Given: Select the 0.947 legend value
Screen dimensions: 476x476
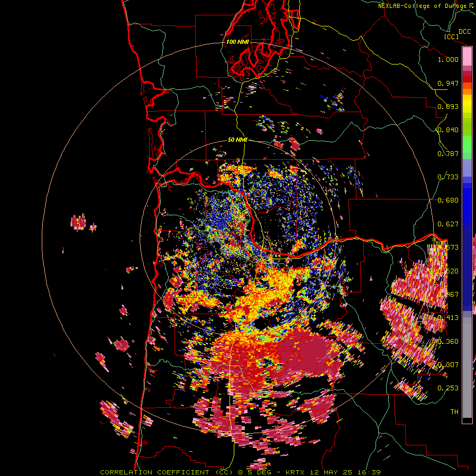Looking at the screenshot, I should (x=448, y=83).
